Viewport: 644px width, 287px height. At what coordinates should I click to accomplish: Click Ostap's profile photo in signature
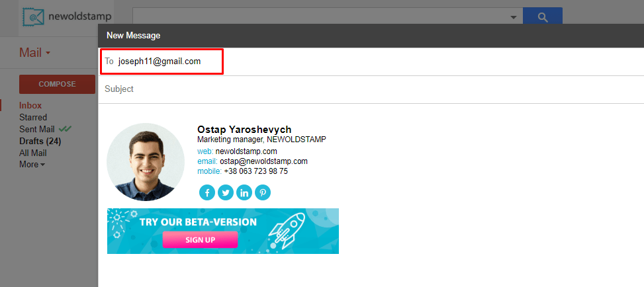pos(146,162)
